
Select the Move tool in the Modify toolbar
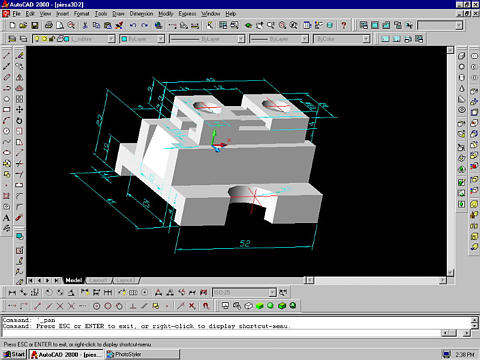pyautogui.click(x=19, y=110)
